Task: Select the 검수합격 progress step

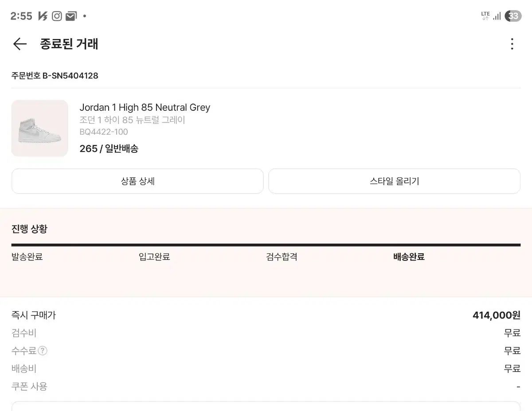Action: click(282, 257)
